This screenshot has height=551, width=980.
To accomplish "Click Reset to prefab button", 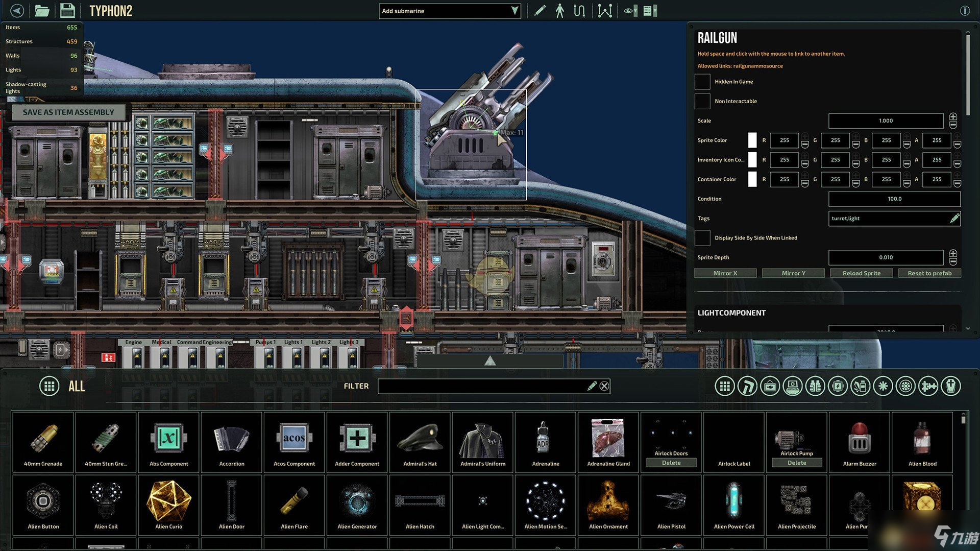I will [x=929, y=273].
